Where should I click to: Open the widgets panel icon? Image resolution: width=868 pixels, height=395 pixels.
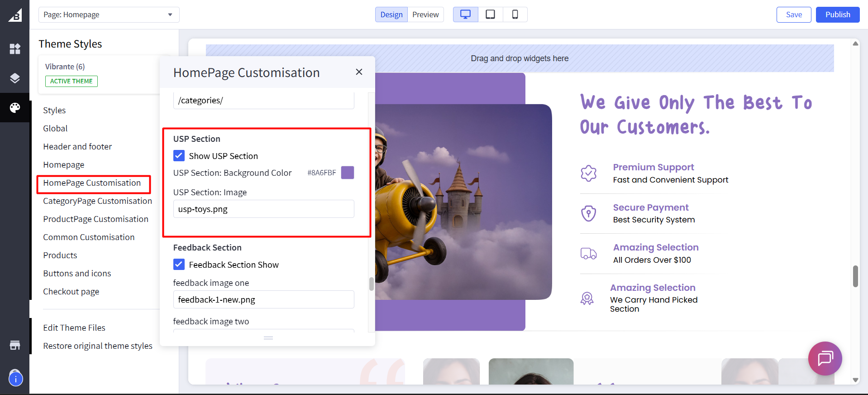(x=15, y=49)
